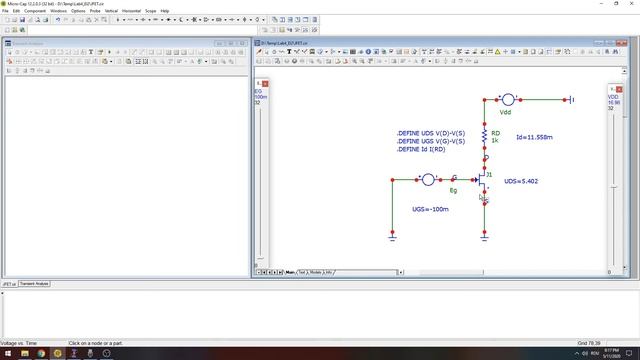
Task: Click '.DEFINE Id I(RD)' text
Action: (x=421, y=149)
